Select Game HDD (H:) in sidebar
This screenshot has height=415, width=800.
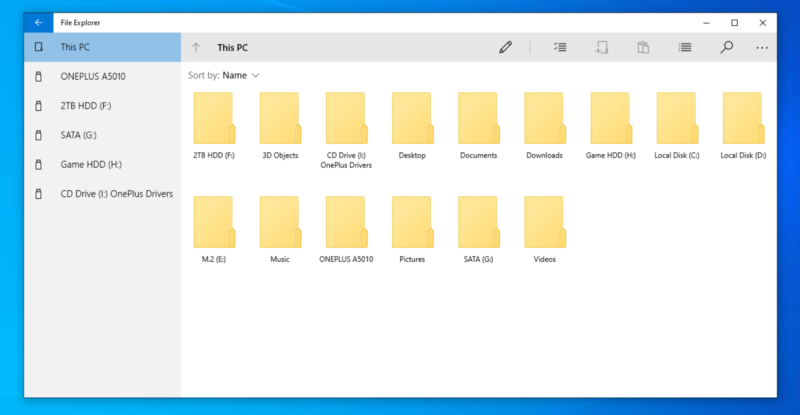click(103, 164)
